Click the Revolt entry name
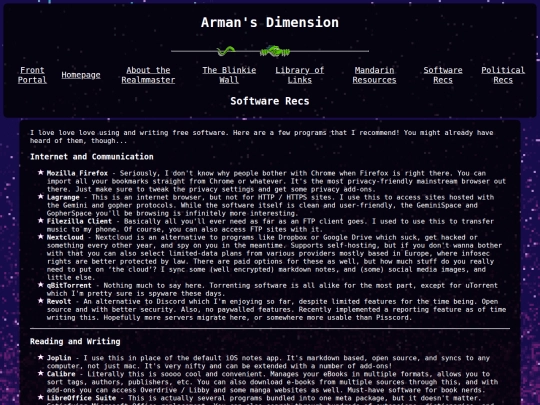This screenshot has width=540, height=405. pos(59,302)
